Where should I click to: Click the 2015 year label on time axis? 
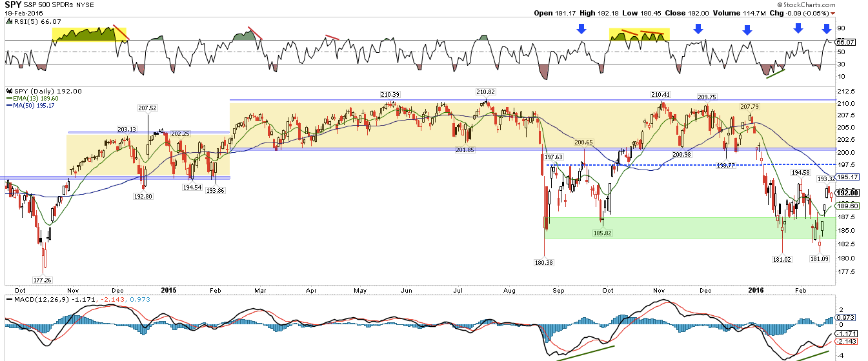[x=169, y=291]
